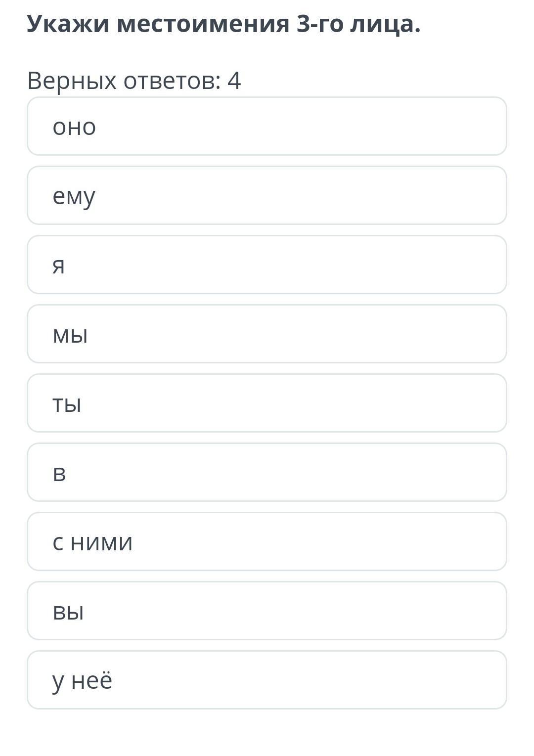Check the option directly below "мы"

(x=267, y=403)
